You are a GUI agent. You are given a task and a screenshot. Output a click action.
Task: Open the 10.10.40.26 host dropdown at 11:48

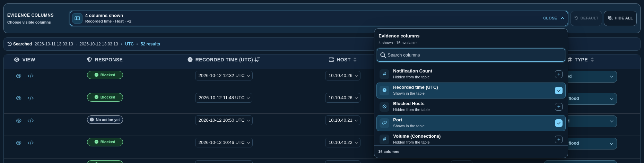click(x=343, y=98)
